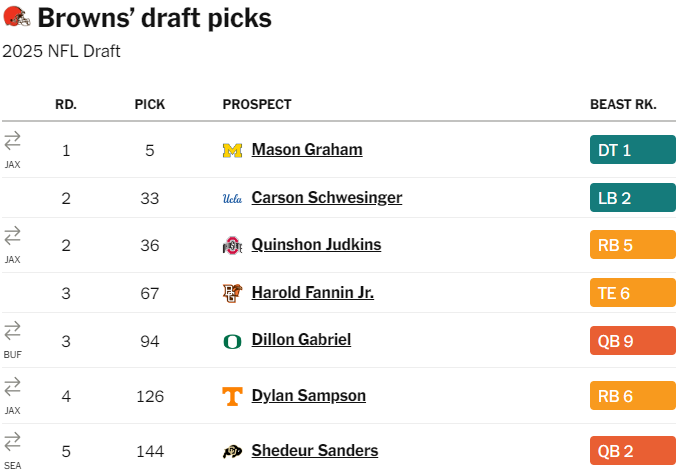Open Carson Schwesinger's prospect profile

coord(327,198)
